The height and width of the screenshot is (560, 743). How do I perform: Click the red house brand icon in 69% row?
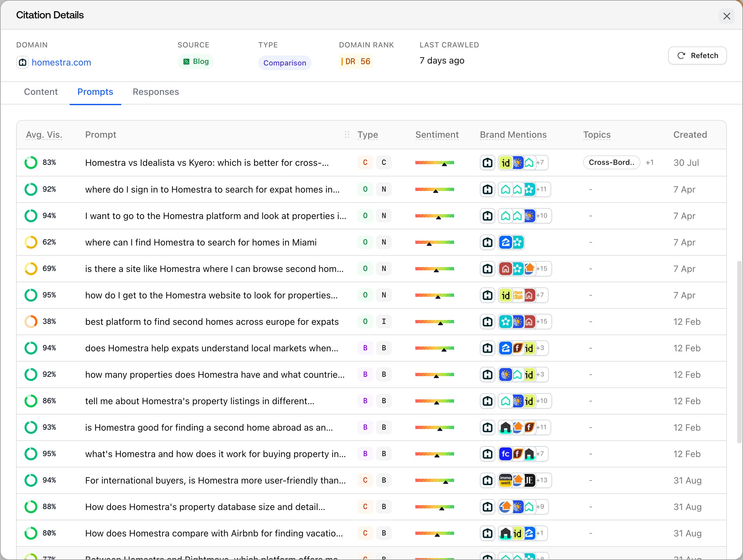pyautogui.click(x=505, y=269)
